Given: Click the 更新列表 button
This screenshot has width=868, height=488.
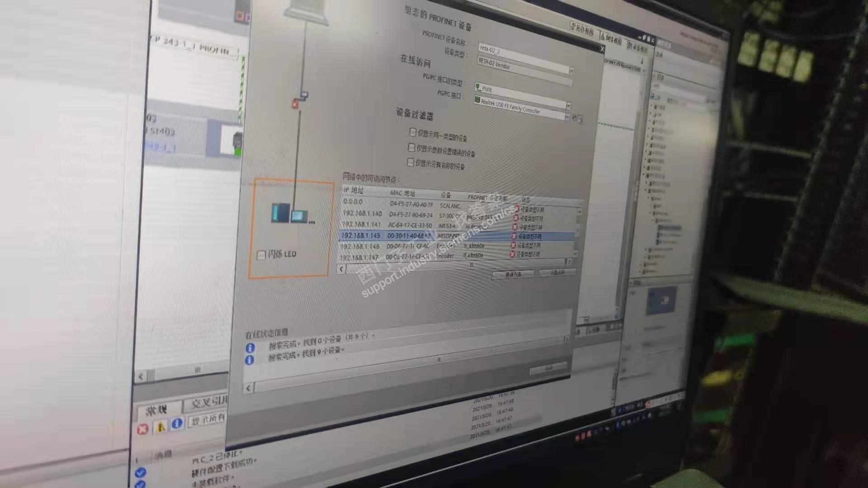Looking at the screenshot, I should coord(513,274).
